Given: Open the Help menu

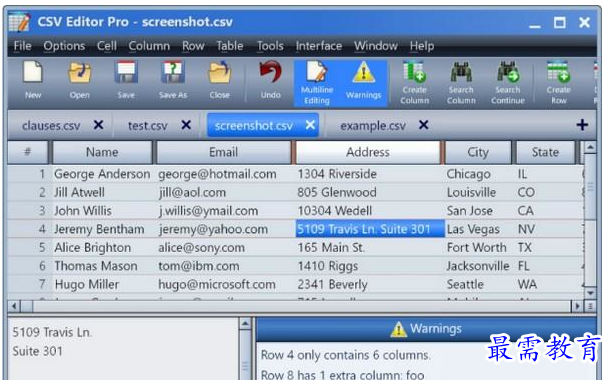Looking at the screenshot, I should pos(422,46).
